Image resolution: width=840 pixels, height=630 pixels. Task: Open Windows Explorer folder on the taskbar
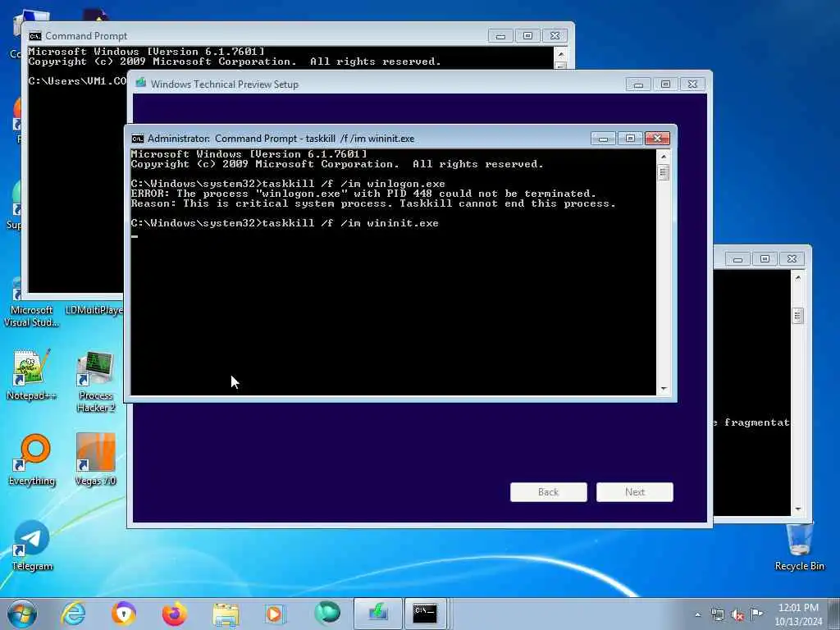226,614
